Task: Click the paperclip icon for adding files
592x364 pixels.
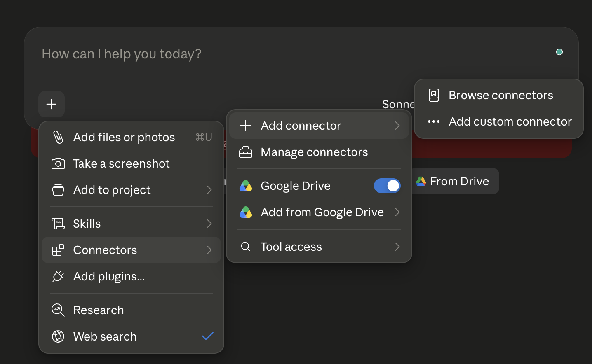Action: (x=58, y=137)
